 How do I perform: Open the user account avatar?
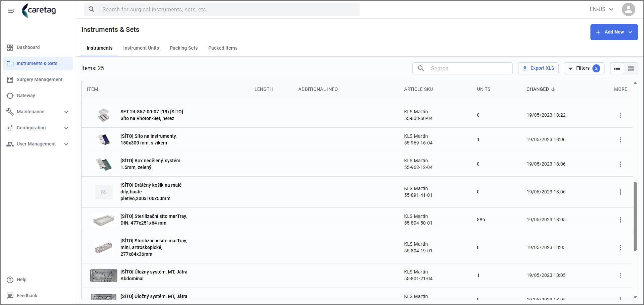pos(628,9)
